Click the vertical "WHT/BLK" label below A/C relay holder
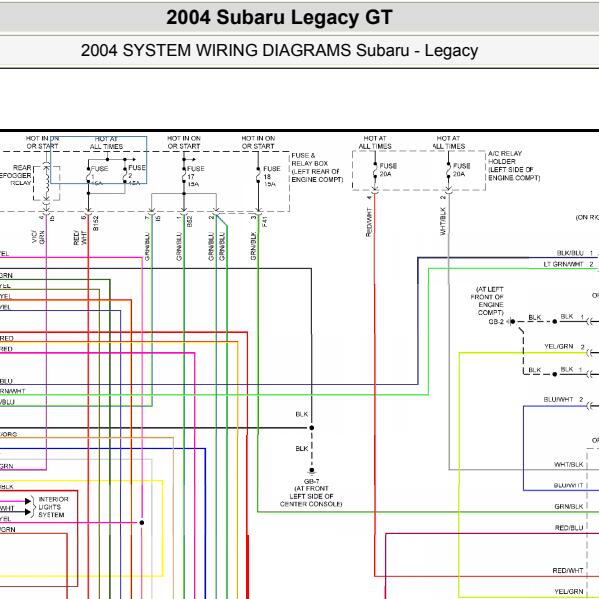Screen dimensions: 599x599 pos(443,221)
